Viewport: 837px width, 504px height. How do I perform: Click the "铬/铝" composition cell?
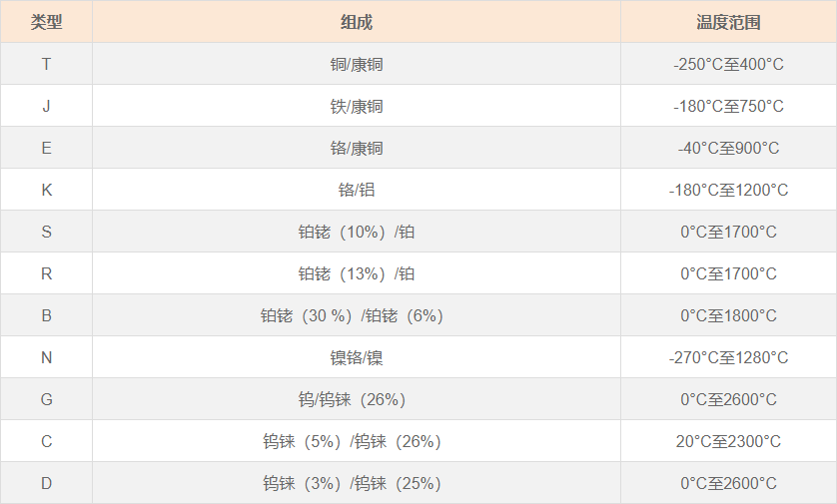357,190
